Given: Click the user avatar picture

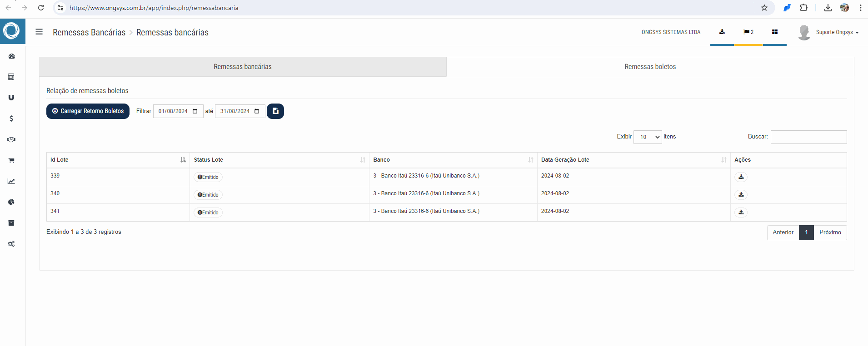Looking at the screenshot, I should tap(804, 32).
